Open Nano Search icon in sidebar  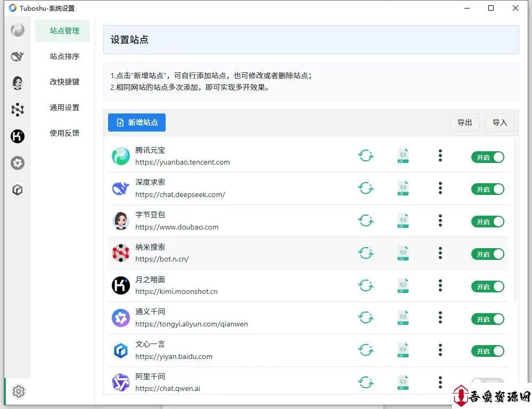17,109
